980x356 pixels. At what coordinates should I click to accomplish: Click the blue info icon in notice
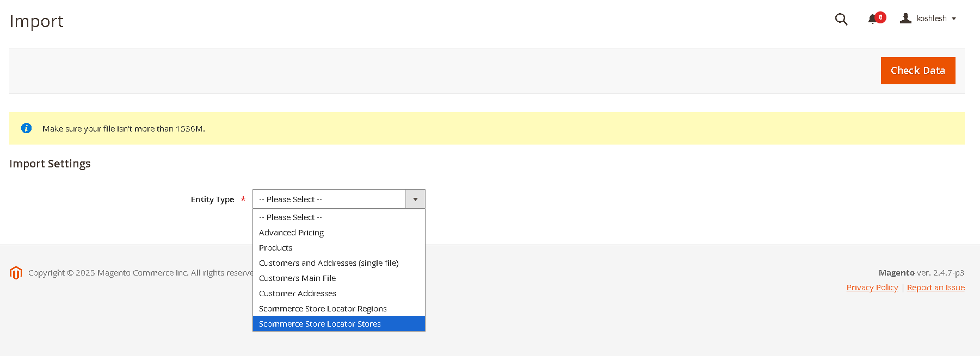[x=26, y=128]
